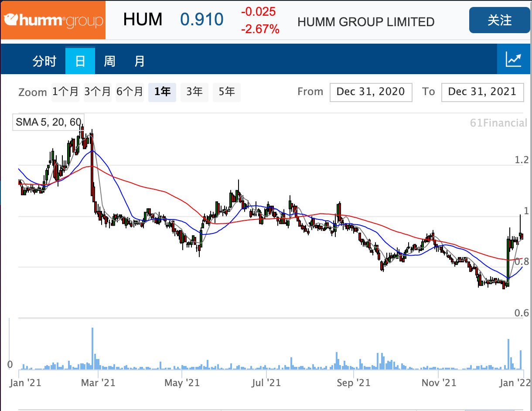Edit the From date field
Image resolution: width=532 pixels, height=411 pixels.
coord(371,92)
